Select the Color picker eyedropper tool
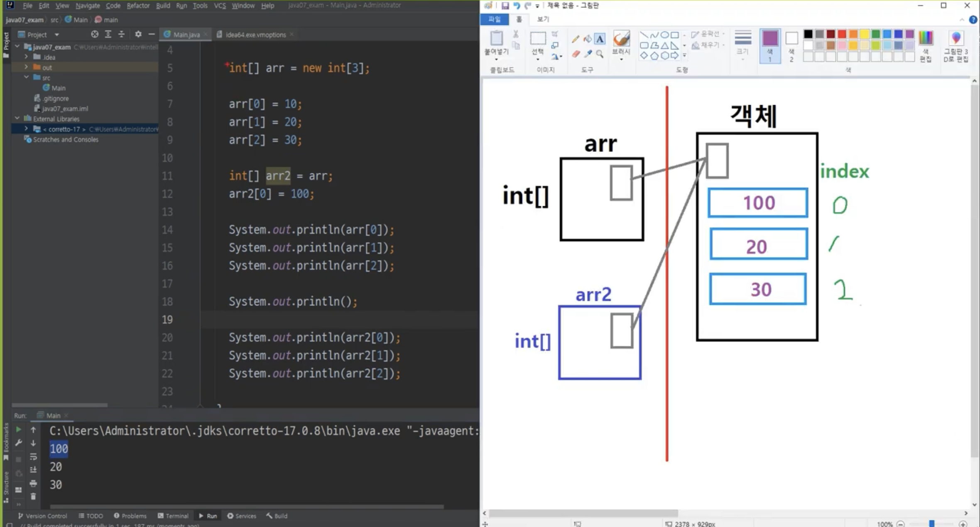Screen dimensions: 980x527 pyautogui.click(x=588, y=54)
